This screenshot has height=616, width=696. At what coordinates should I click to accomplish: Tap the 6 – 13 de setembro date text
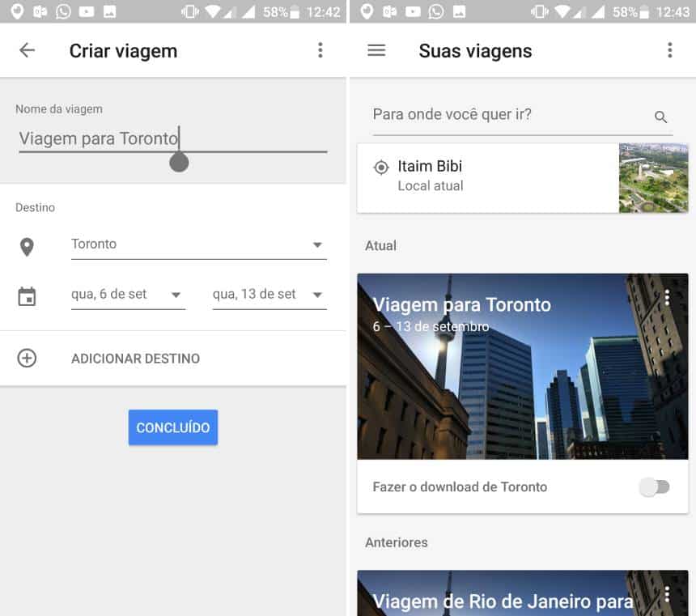coord(431,326)
